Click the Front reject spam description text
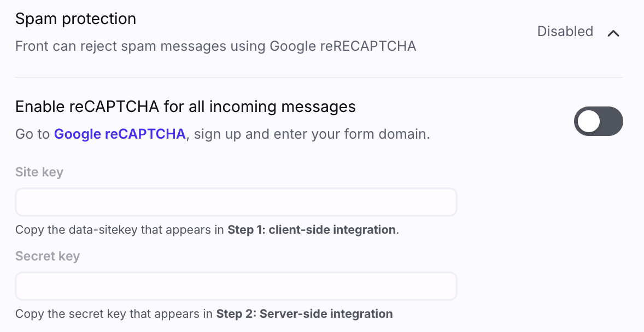The height and width of the screenshot is (332, 644). [x=215, y=46]
